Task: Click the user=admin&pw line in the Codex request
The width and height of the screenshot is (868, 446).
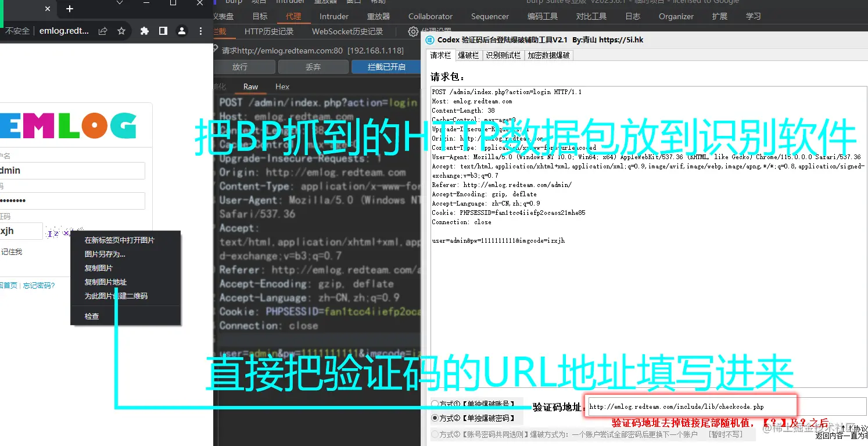Action: coord(498,240)
